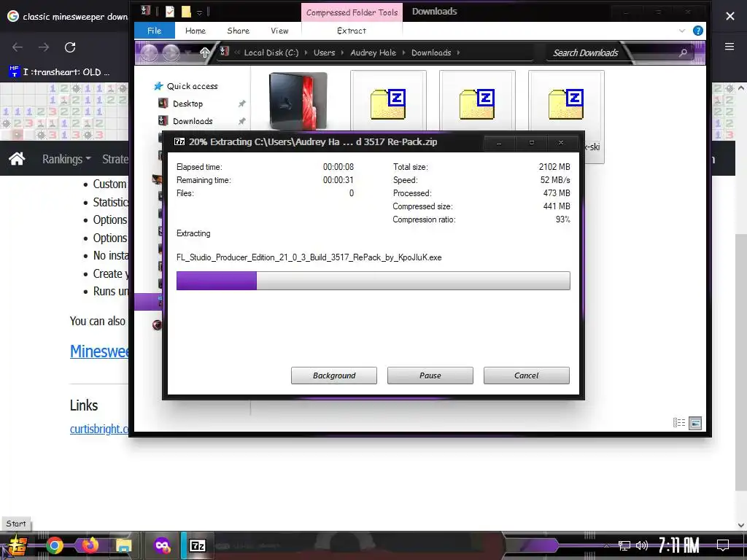Click the 7:11 AM taskbar clock

(x=679, y=545)
